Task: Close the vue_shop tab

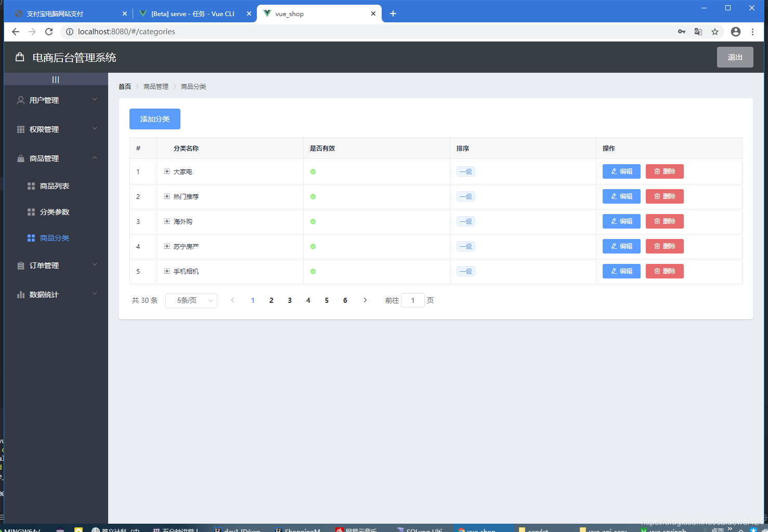Action: coord(373,14)
